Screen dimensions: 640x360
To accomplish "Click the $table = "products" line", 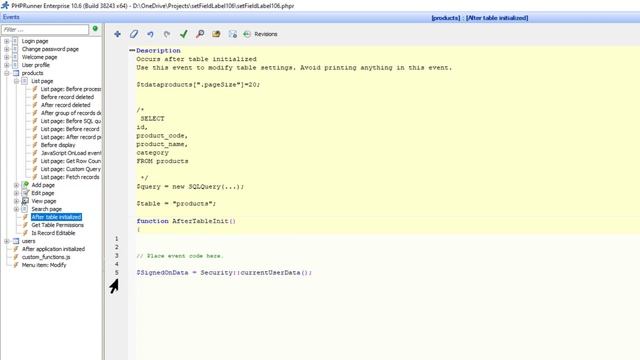I will 176,204.
